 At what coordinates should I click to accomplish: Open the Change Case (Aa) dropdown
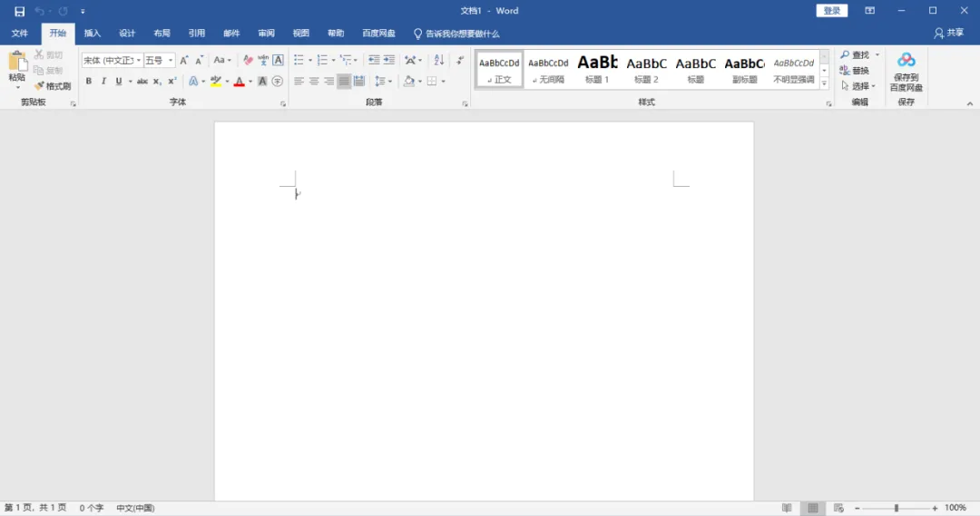click(222, 60)
